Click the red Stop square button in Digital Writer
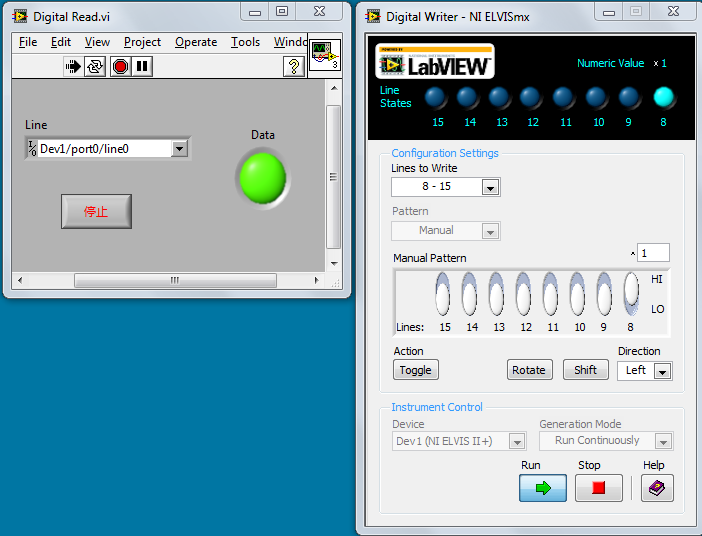 pyautogui.click(x=599, y=488)
